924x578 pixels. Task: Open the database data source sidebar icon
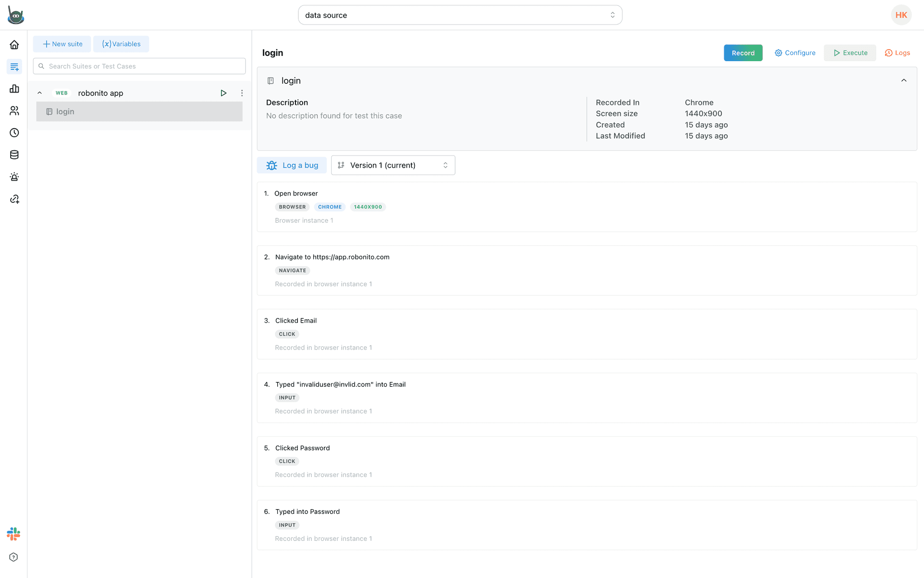click(14, 155)
